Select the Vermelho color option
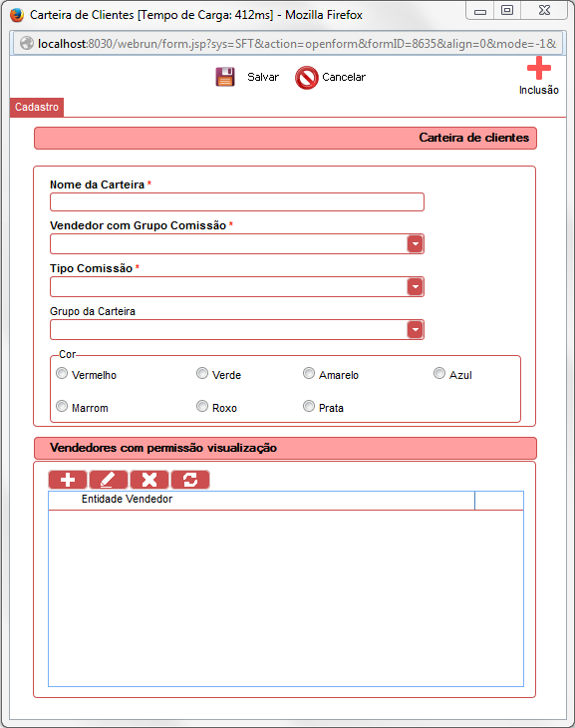This screenshot has height=728, width=575. pos(62,373)
